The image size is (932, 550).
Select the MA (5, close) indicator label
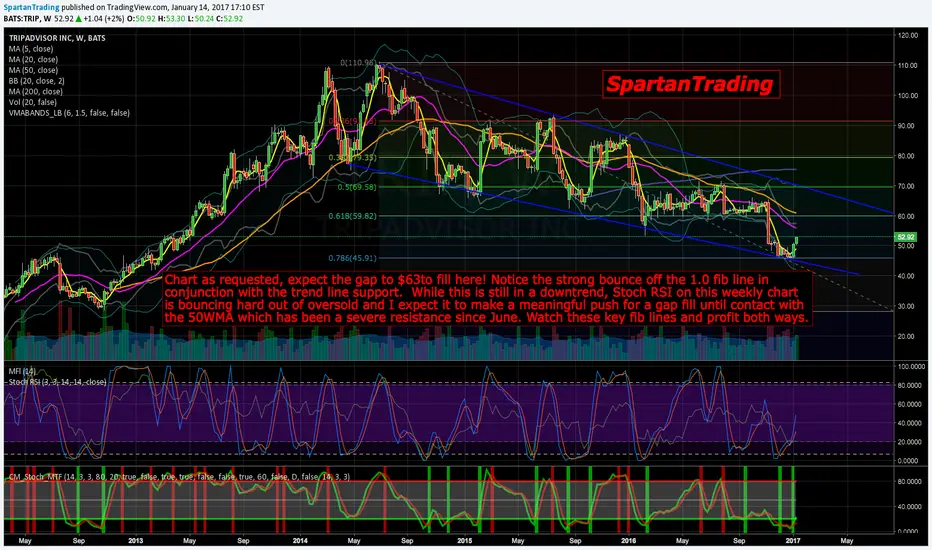point(31,49)
